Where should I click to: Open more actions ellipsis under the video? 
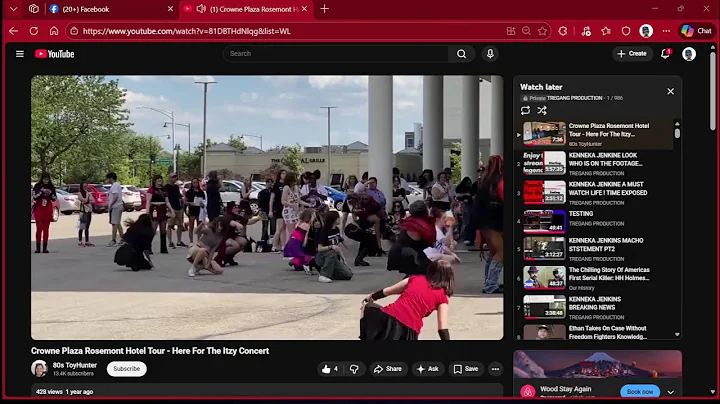[x=495, y=369]
